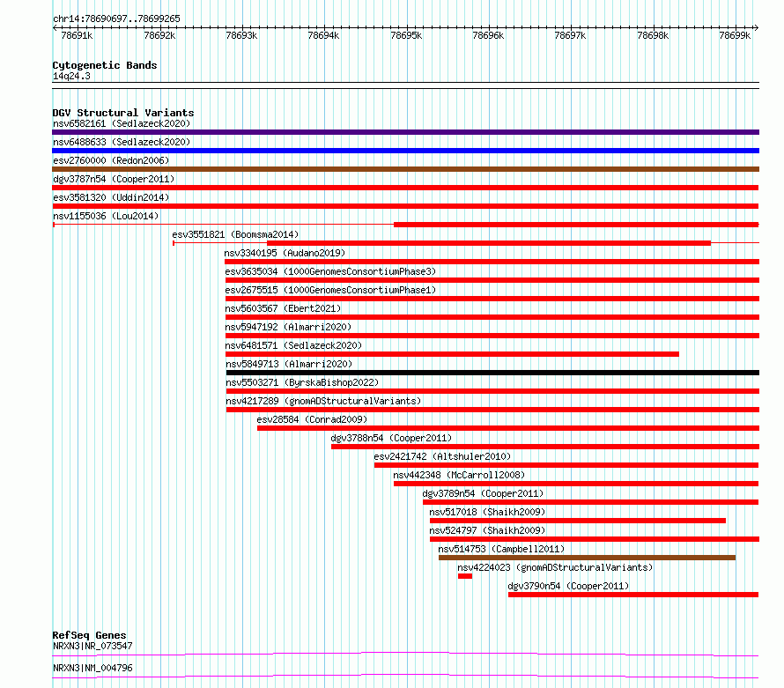
Task: Open the nsv5849713 (Almarri2020) label
Action: click(289, 364)
